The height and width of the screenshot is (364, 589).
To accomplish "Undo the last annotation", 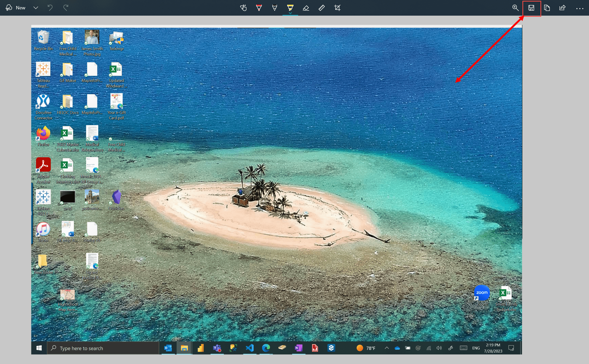I will click(x=50, y=8).
